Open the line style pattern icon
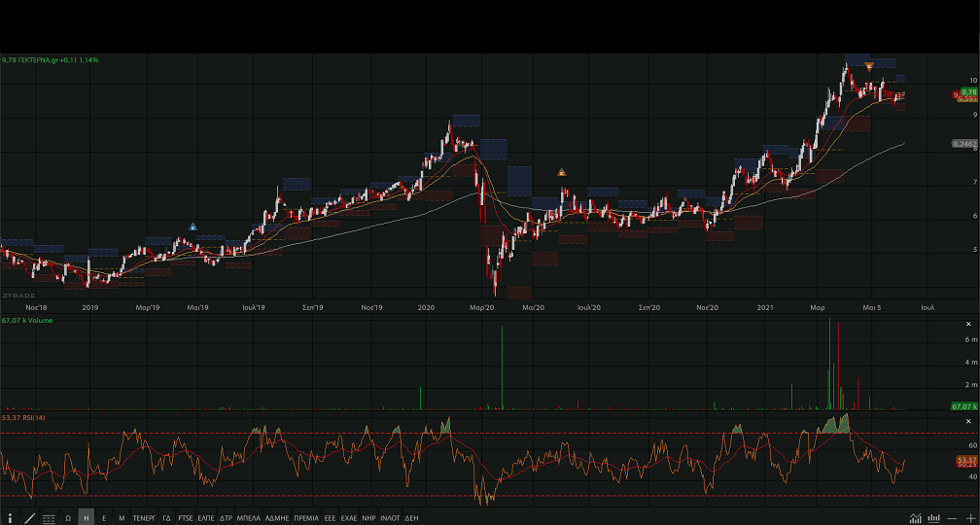The height and width of the screenshot is (525, 980). click(49, 518)
